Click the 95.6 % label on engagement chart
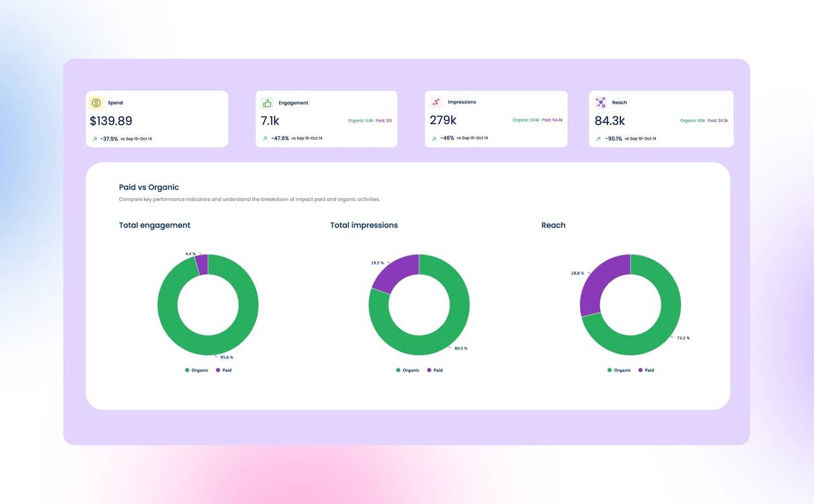This screenshot has width=814, height=504. (x=227, y=357)
